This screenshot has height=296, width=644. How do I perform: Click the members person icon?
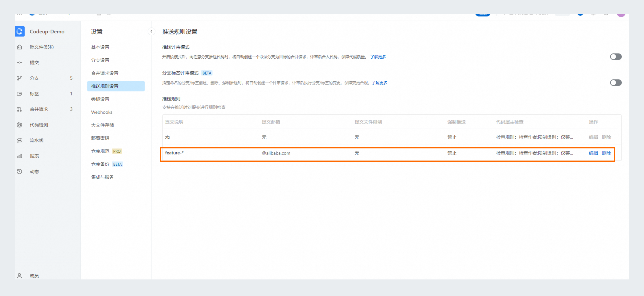pyautogui.click(x=19, y=275)
